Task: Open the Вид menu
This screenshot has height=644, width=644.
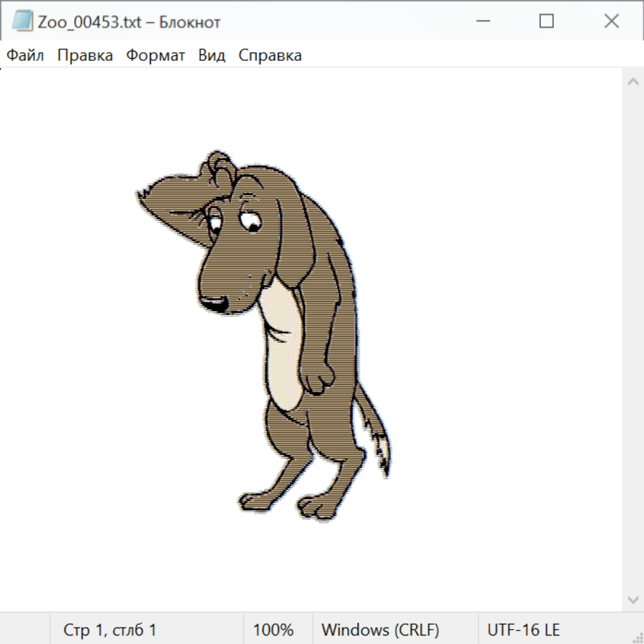Action: pos(212,56)
